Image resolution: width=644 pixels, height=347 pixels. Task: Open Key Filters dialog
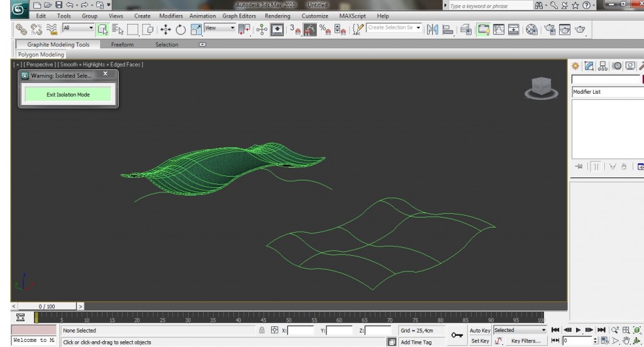tap(525, 341)
